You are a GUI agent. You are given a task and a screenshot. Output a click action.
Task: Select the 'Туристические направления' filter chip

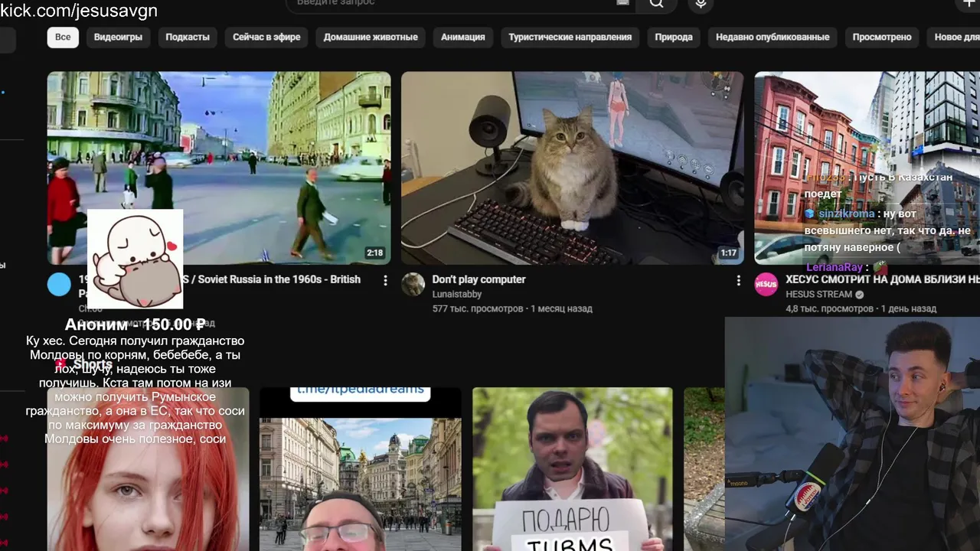pyautogui.click(x=570, y=37)
